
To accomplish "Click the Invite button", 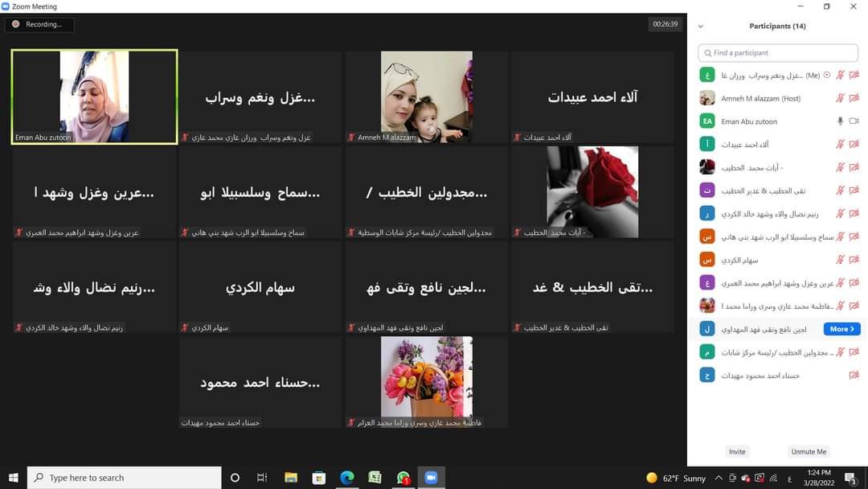I will (x=737, y=452).
